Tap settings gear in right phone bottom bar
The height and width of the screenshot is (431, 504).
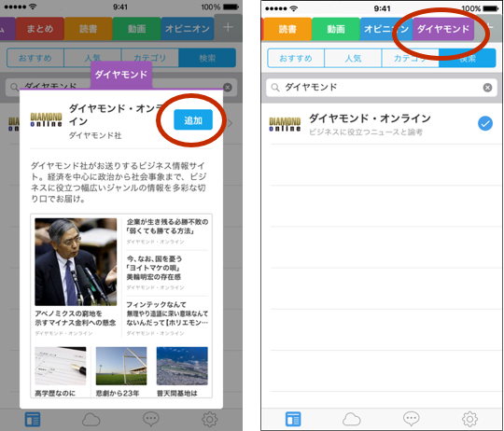pos(469,419)
